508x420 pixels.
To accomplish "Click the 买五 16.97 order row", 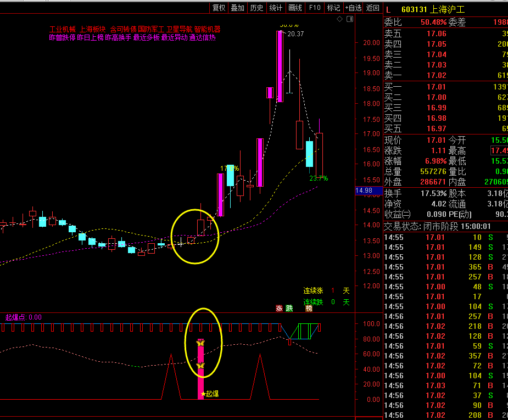I will click(446, 128).
